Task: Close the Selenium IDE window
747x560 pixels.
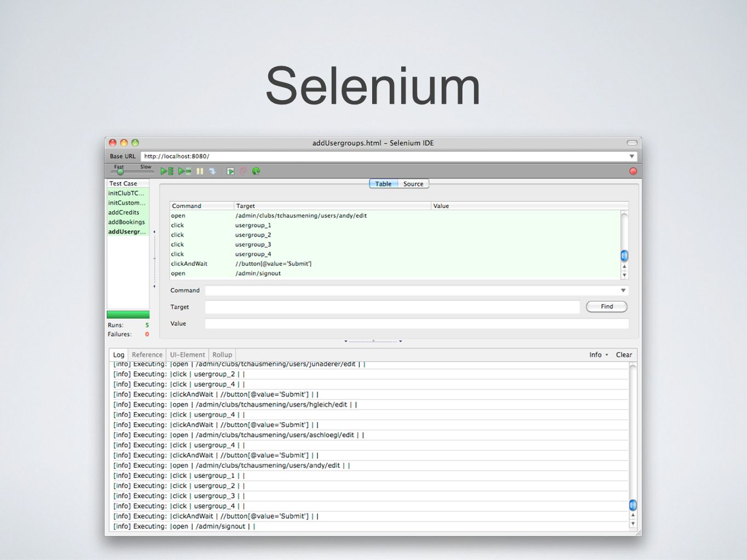Action: (x=113, y=143)
